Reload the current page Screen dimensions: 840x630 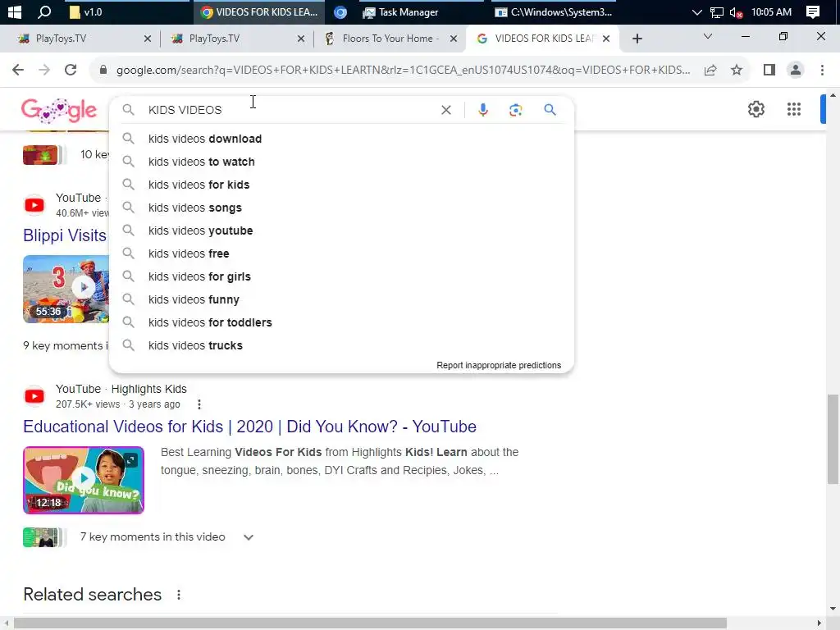click(x=71, y=70)
